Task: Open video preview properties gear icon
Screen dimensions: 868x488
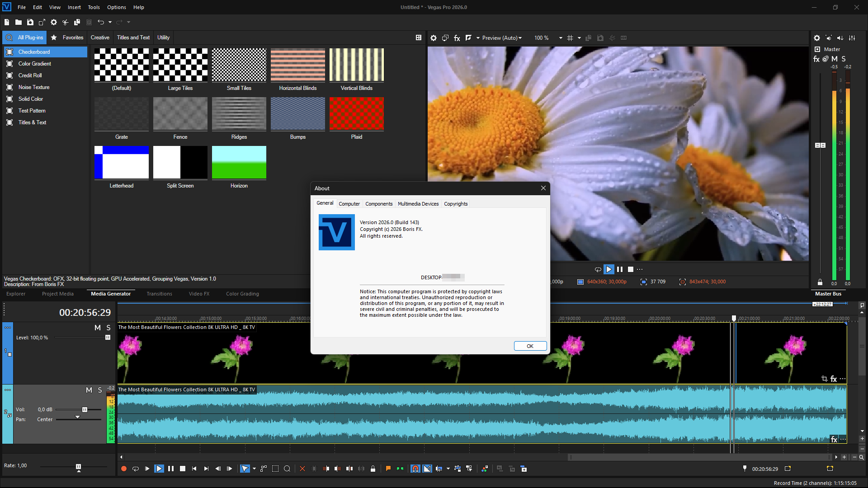Action: (434, 38)
